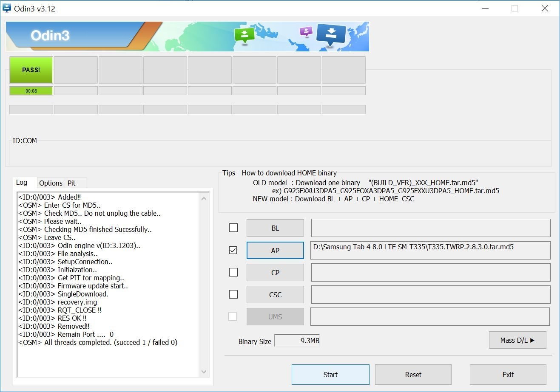Click the AP file button
The height and width of the screenshot is (392, 560).
click(x=275, y=250)
